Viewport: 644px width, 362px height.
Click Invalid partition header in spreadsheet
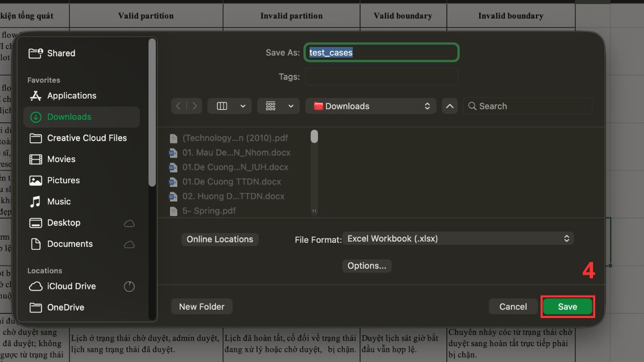coord(291,16)
